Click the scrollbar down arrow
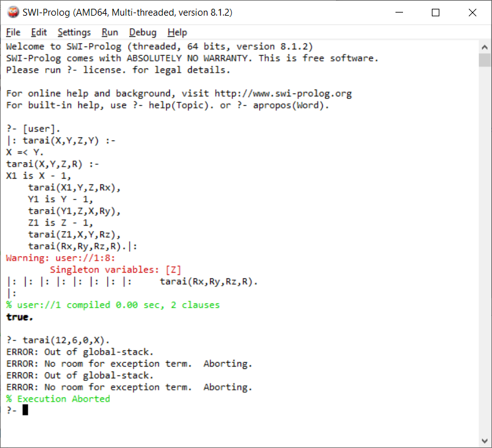 (x=484, y=440)
